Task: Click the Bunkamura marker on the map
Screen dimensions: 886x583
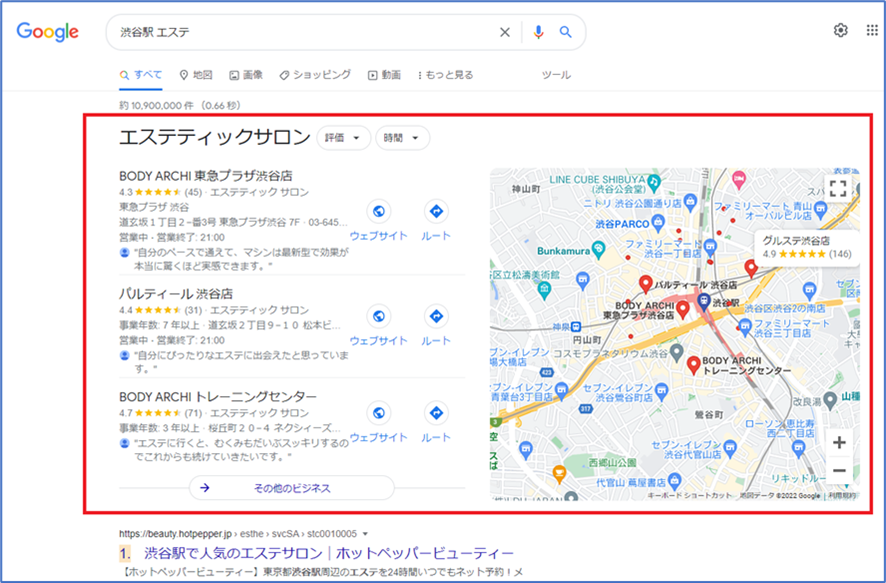Action: pos(598,249)
